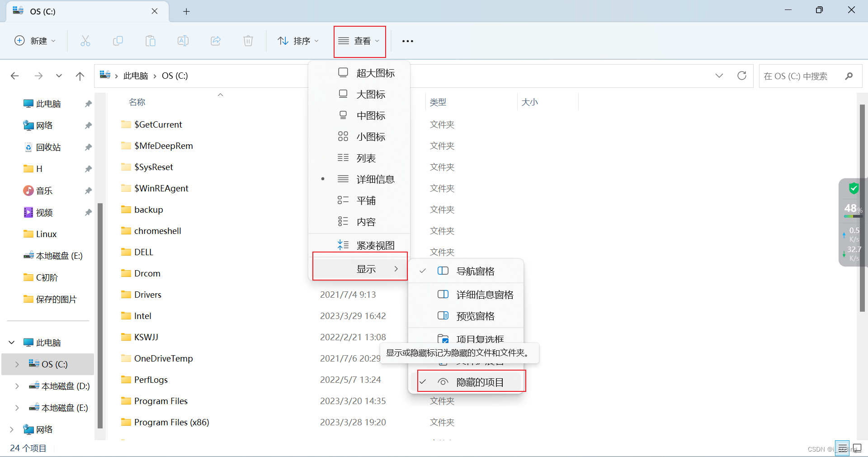This screenshot has height=457, width=868.
Task: Click the backup folder icon
Action: [x=126, y=209]
